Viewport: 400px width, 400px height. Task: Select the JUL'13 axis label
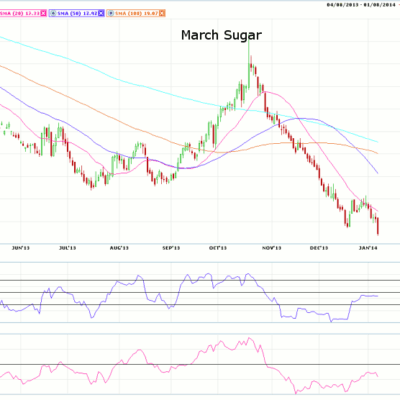point(67,248)
